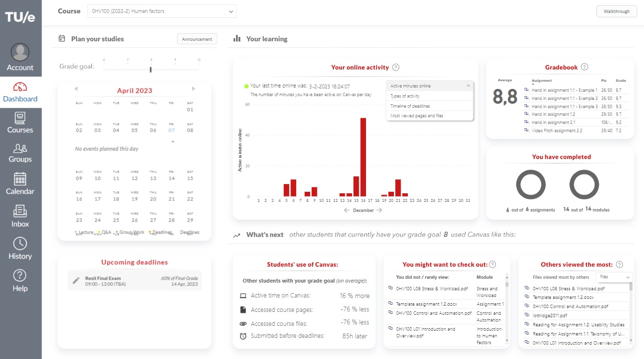Select April 14 in the calendar
Viewport: 644px width, 359px height.
click(172, 178)
